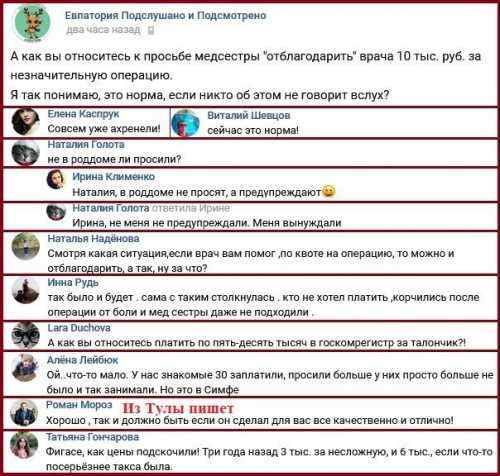
Task: Open Елена Каспрук's name link
Action: point(83,114)
